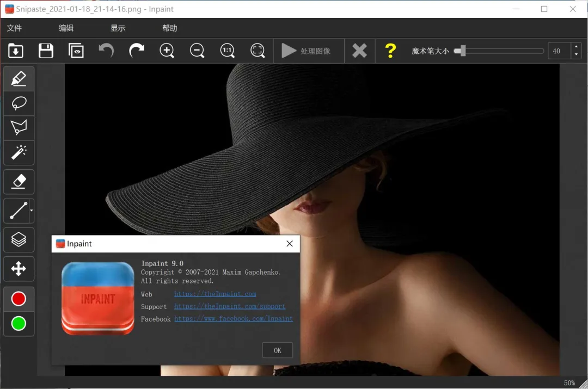Click the marker size input field
Viewport: 588px width, 389px height.
tap(559, 51)
